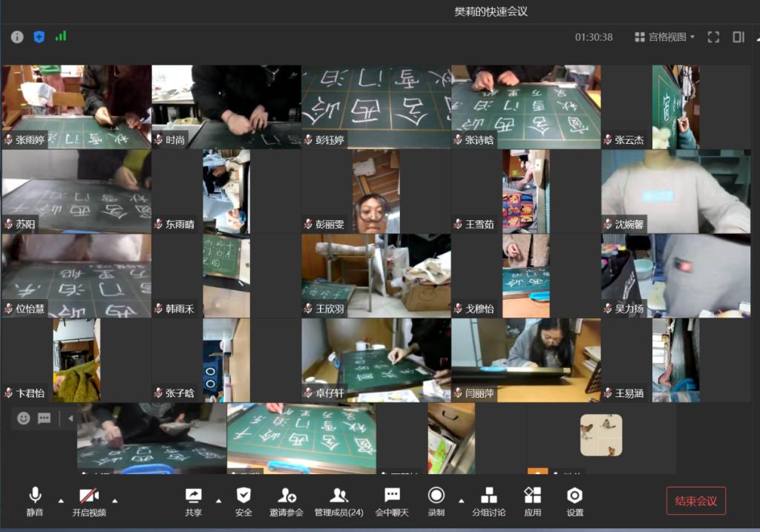The width and height of the screenshot is (760, 532).
Task: Open 管理成员(24) member management
Action: 338,501
